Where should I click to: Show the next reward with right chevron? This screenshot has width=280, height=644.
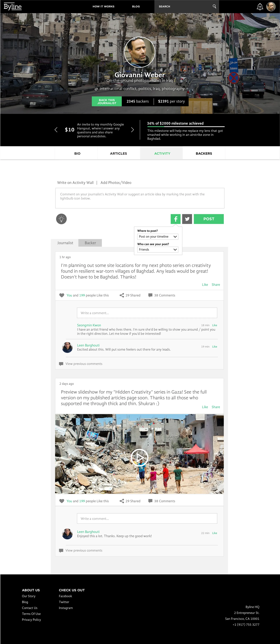point(132,130)
